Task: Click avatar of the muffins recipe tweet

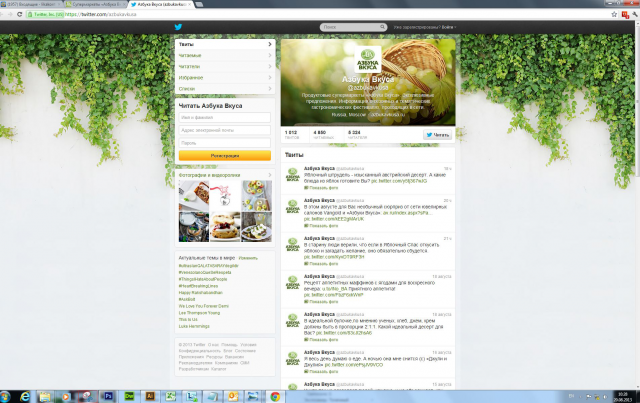Action: coord(293,283)
